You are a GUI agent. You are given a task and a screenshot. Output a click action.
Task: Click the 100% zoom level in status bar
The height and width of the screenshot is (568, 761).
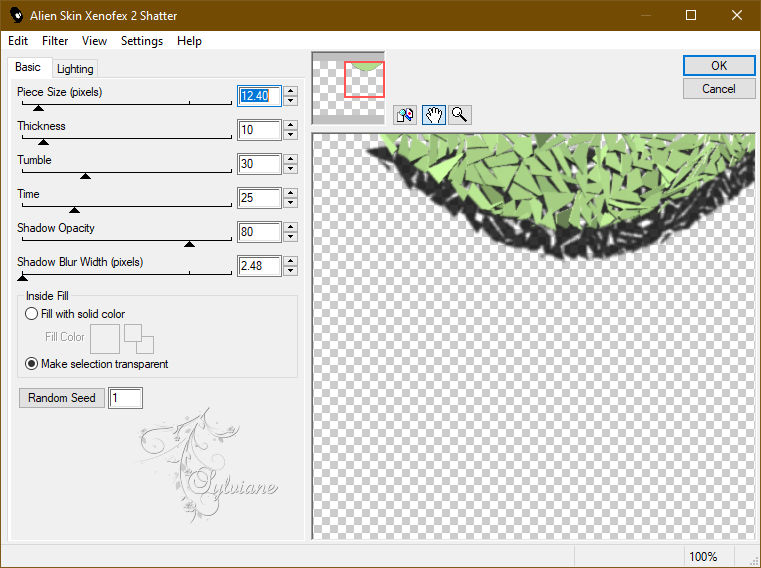(x=703, y=556)
